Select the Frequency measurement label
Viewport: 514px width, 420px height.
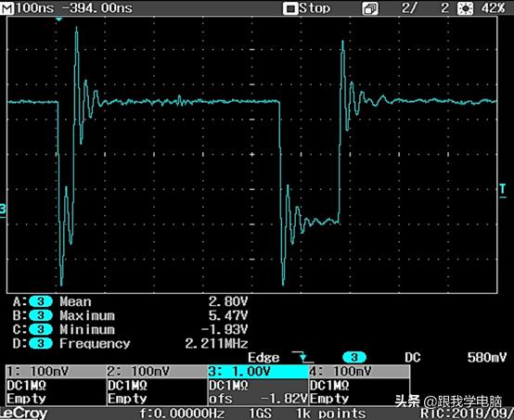pos(95,343)
